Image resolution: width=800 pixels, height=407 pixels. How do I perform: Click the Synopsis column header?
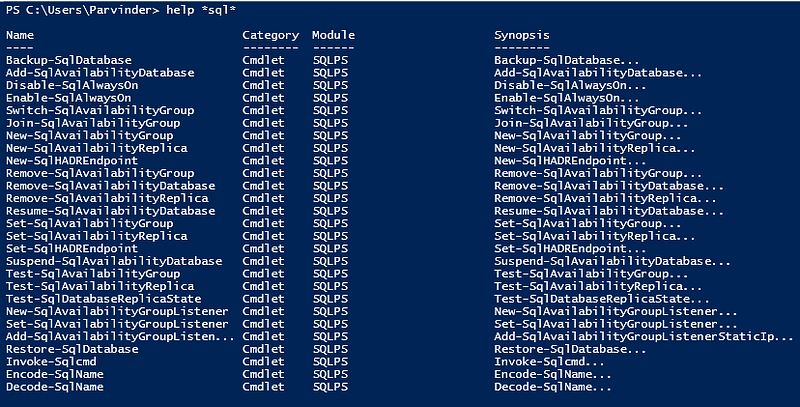click(521, 35)
